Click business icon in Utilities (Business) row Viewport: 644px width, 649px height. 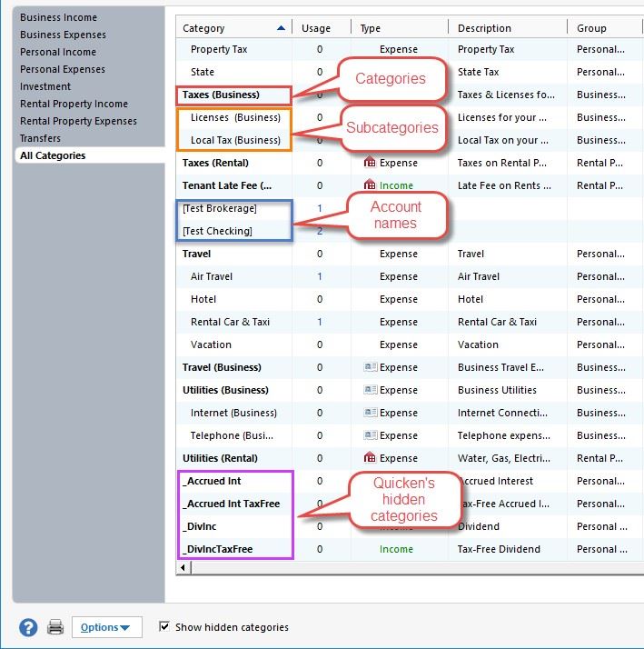[369, 390]
